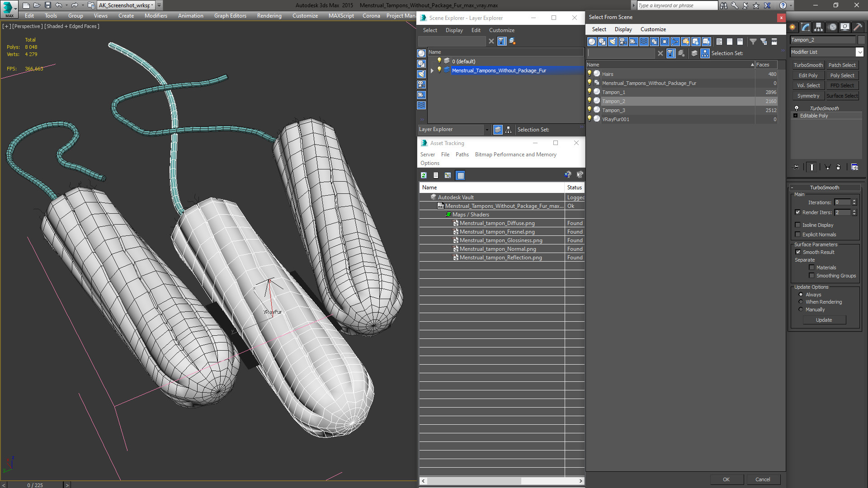Click the Save file icon
868x488 pixels.
coord(47,5)
